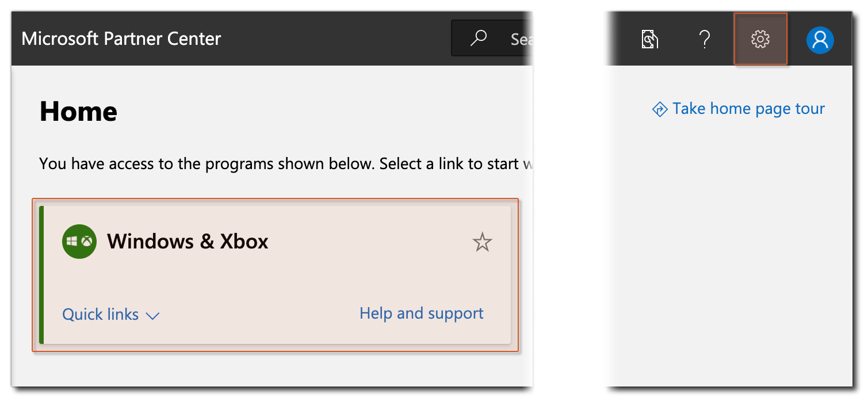This screenshot has height=398, width=868.
Task: Open the Windows & Xbox program title
Action: pyautogui.click(x=188, y=241)
